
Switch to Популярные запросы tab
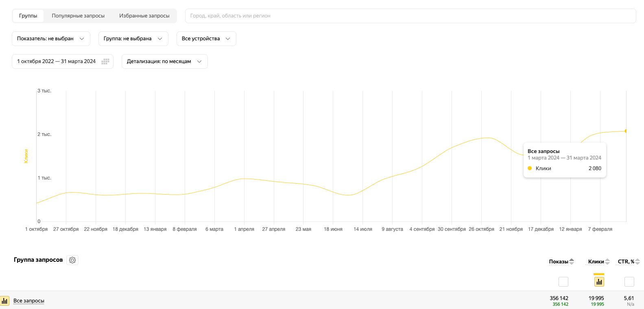pos(78,16)
